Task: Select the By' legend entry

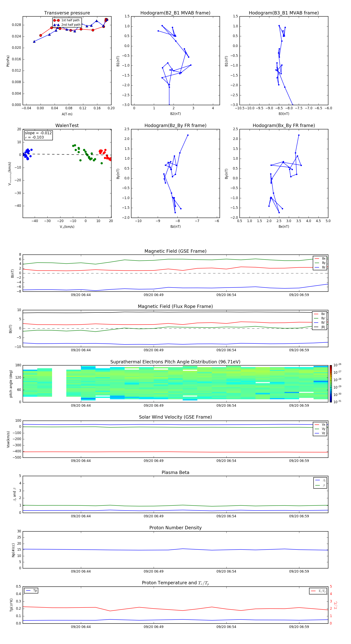Action: (x=320, y=318)
